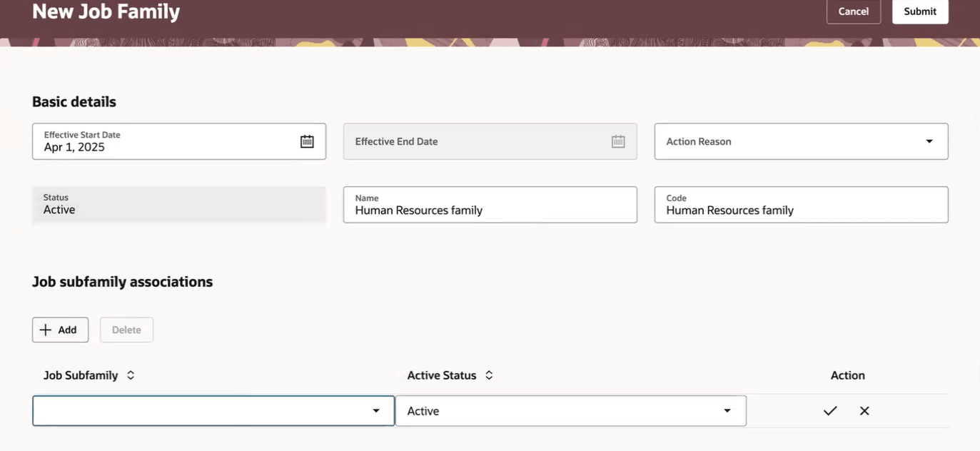Open the Job Subfamily dropdown arrow in row

tap(376, 411)
